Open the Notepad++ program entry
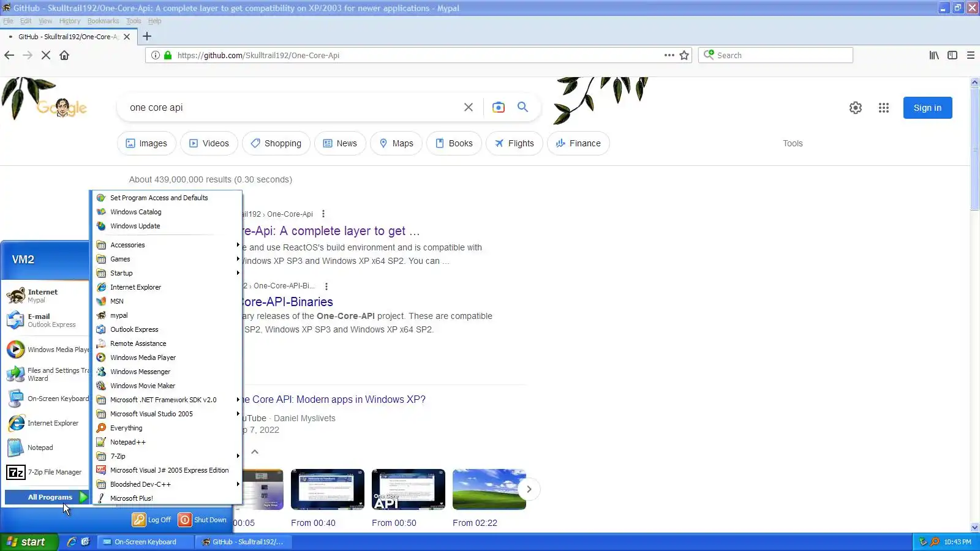980x551 pixels. tap(167, 442)
